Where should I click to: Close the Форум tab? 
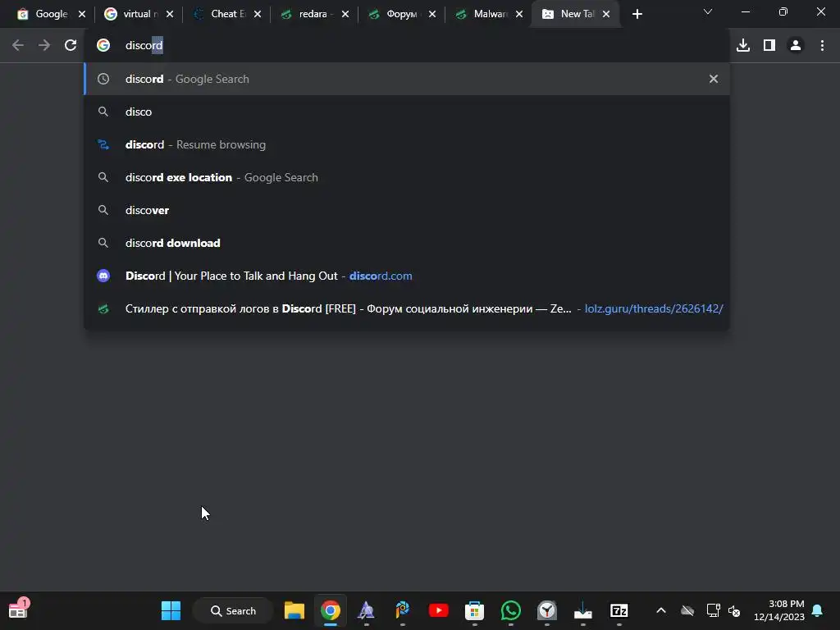pos(432,15)
